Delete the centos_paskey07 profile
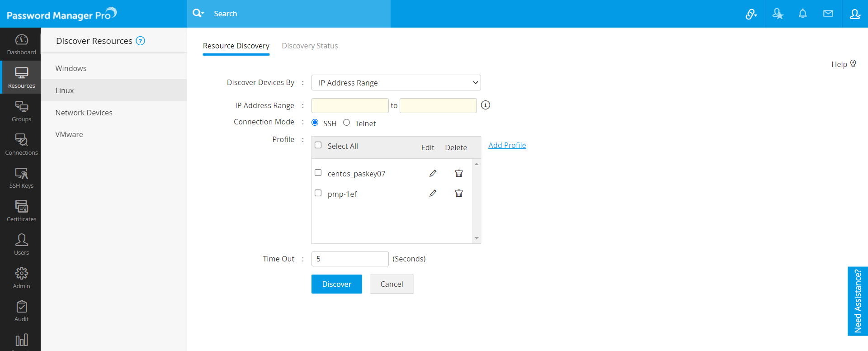Screen dimensions: 868x351 (459, 173)
